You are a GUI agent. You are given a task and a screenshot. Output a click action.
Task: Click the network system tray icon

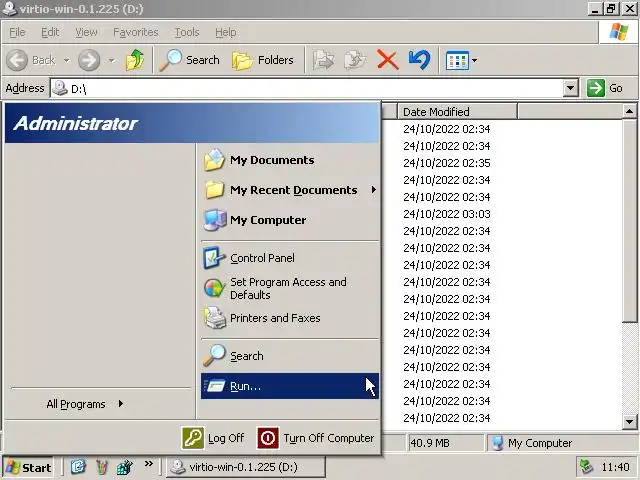click(587, 467)
